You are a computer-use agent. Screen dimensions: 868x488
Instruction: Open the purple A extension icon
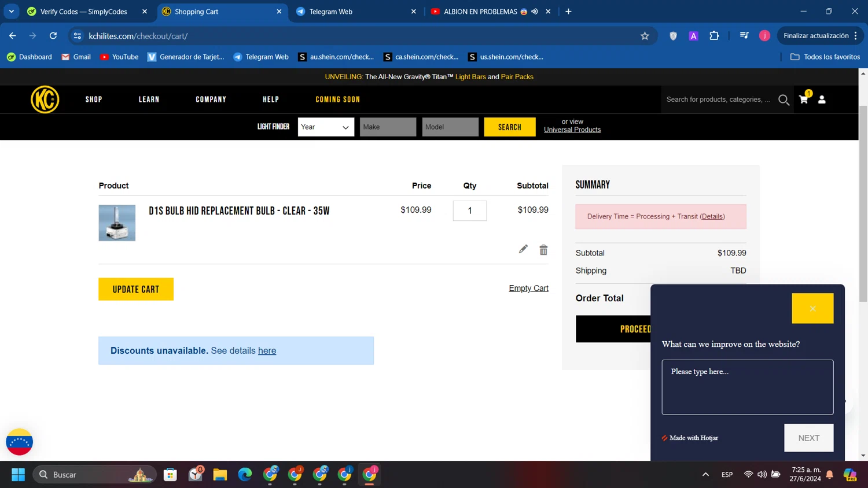point(693,36)
